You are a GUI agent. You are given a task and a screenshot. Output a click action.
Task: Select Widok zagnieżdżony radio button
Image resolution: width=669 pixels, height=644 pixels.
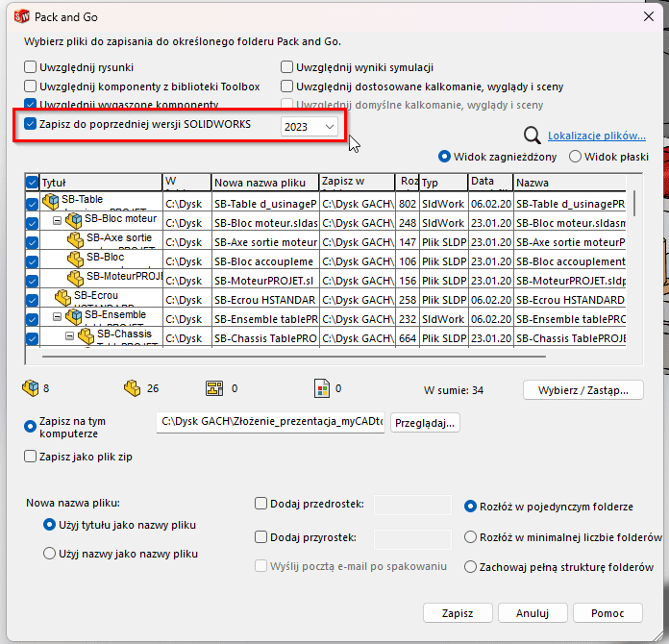click(x=444, y=157)
